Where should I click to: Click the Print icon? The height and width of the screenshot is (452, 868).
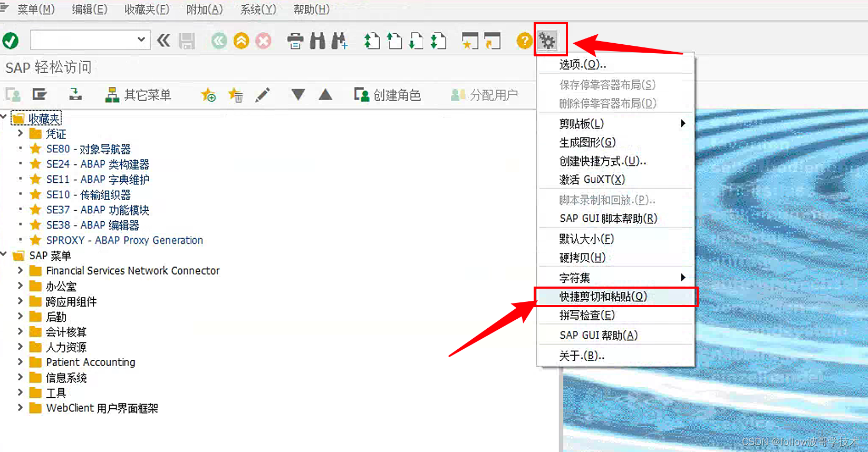[295, 41]
